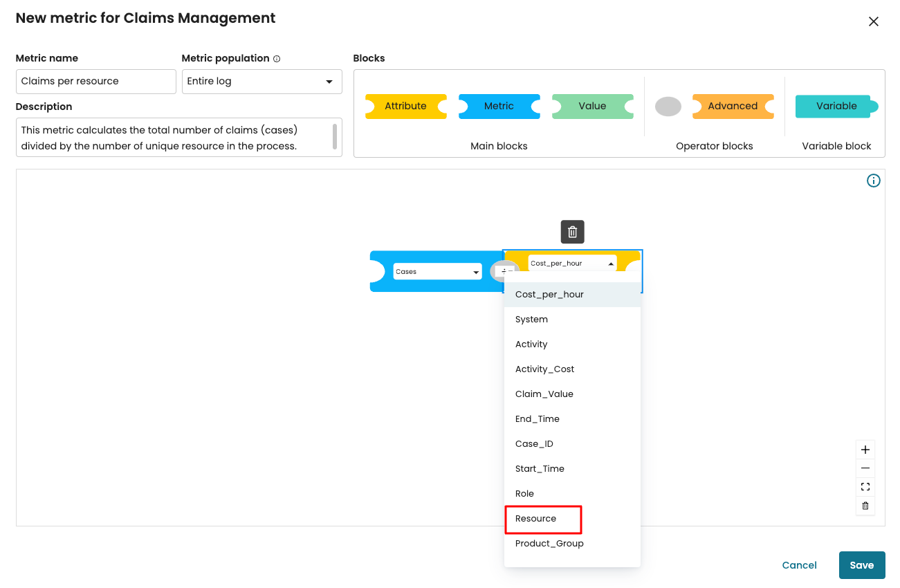Pick the blue Metric block

pyautogui.click(x=499, y=106)
